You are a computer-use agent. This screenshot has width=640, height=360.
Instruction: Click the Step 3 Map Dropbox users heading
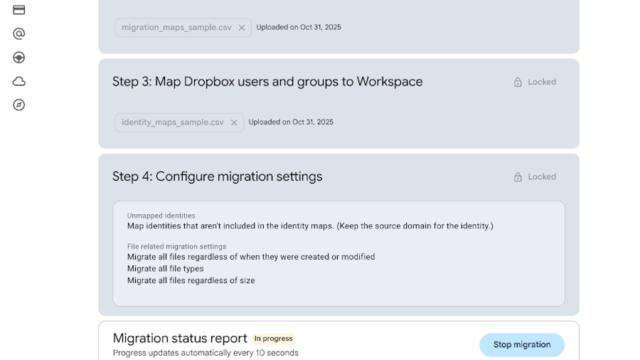point(267,82)
